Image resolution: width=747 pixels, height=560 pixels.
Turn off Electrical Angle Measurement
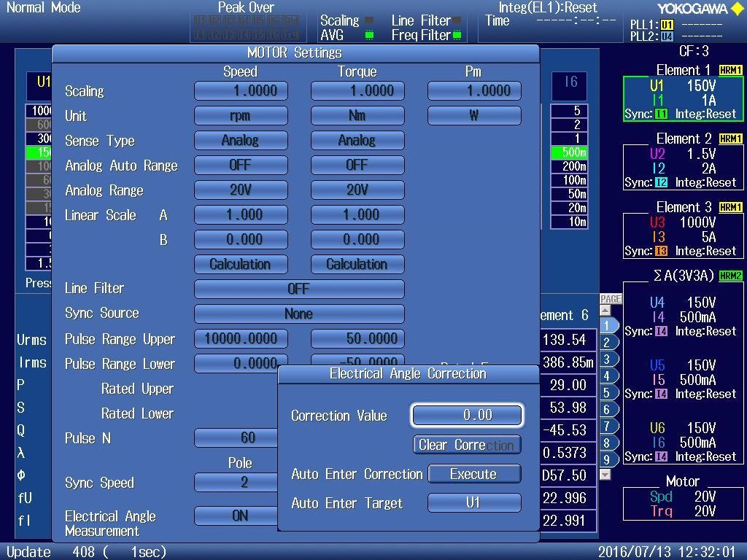click(241, 516)
